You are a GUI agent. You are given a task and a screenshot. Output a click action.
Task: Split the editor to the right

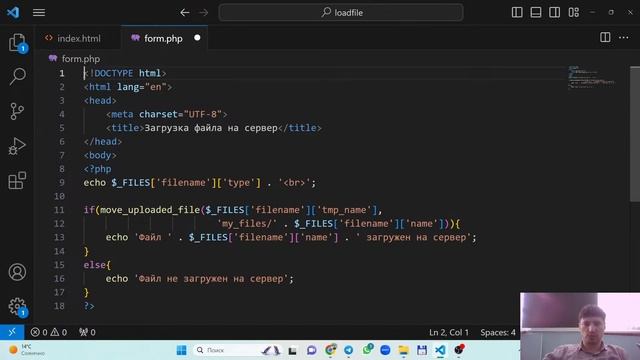[605, 38]
